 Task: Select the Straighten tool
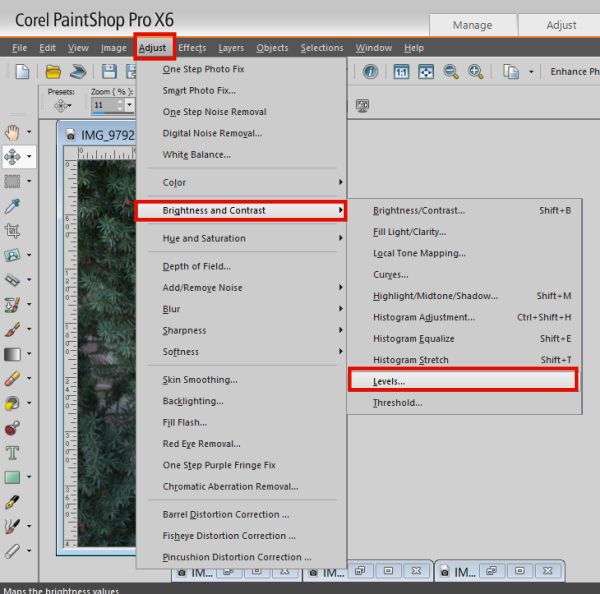click(x=12, y=280)
